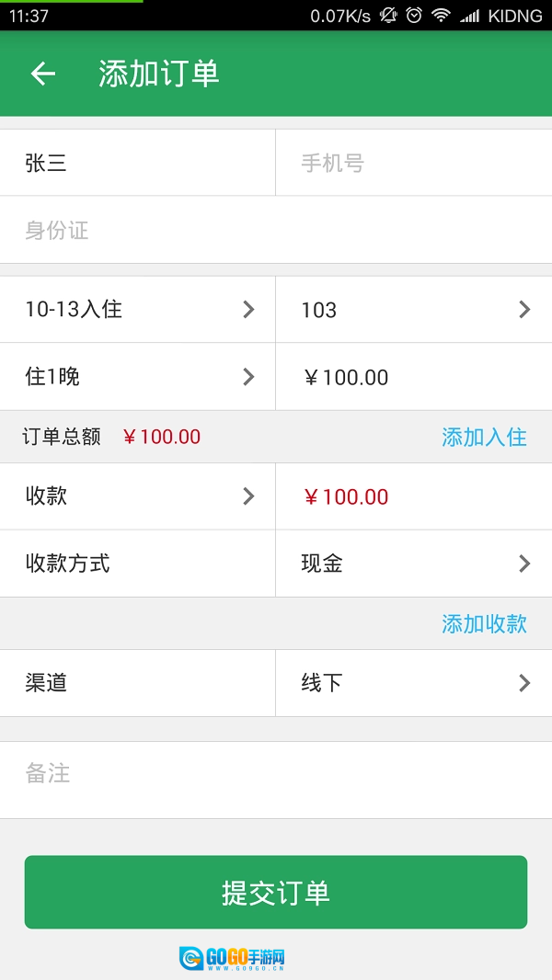552x980 pixels.
Task: Tap the alarm clock status icon
Action: click(414, 16)
